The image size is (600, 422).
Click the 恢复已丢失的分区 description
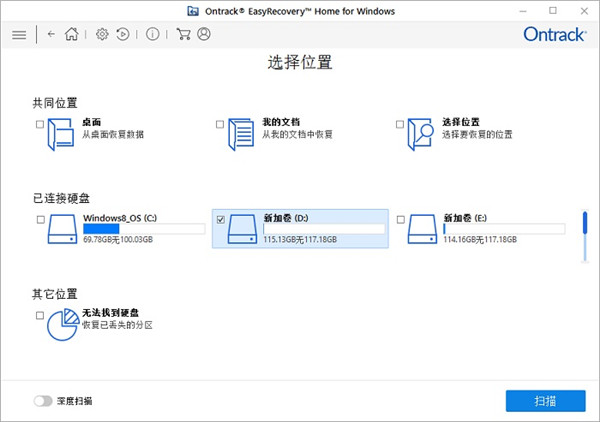pos(117,325)
